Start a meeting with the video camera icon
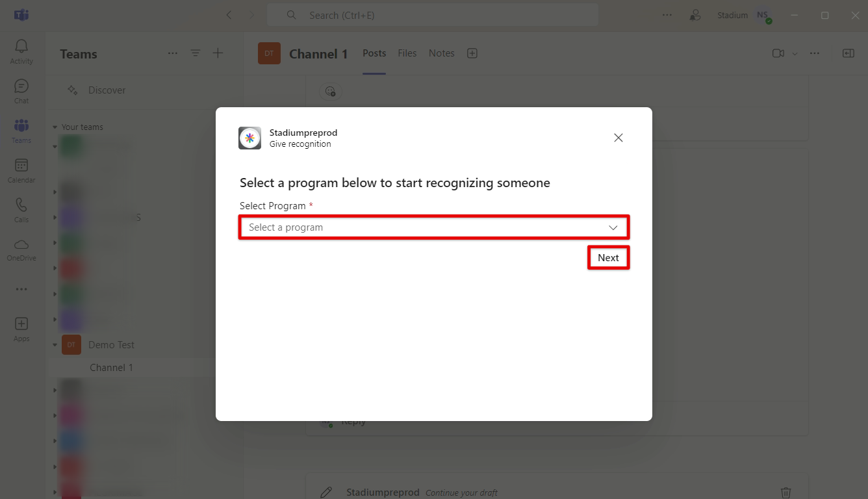The width and height of the screenshot is (868, 499). 778,53
